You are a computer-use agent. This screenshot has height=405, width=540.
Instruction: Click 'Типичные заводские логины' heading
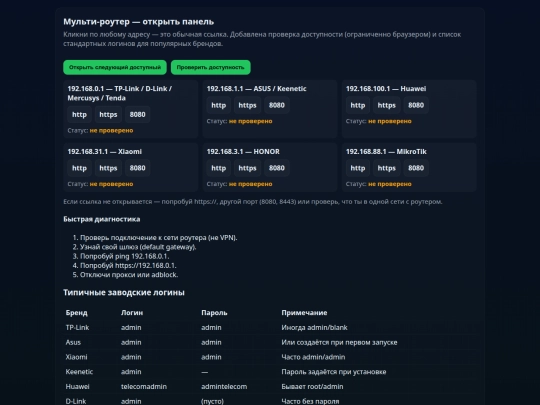(x=124, y=292)
